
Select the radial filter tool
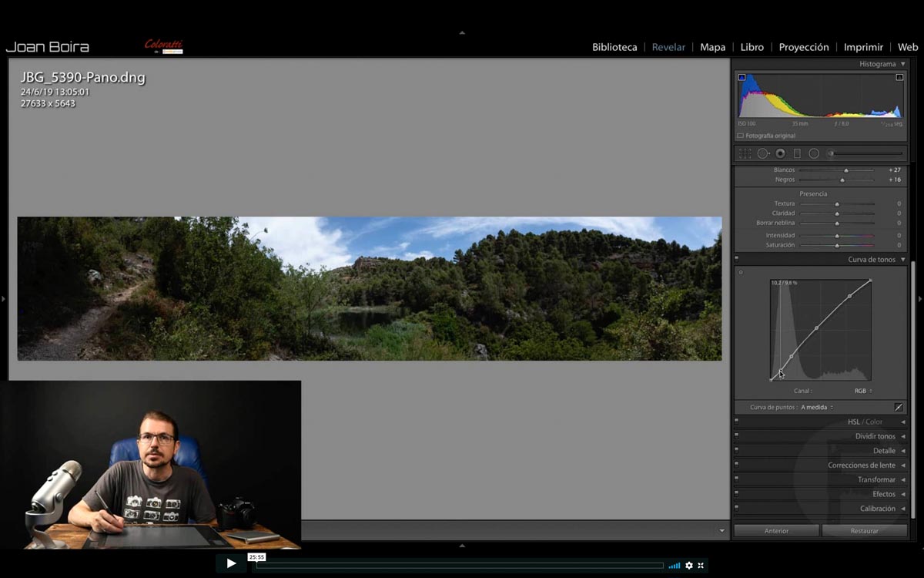(814, 153)
